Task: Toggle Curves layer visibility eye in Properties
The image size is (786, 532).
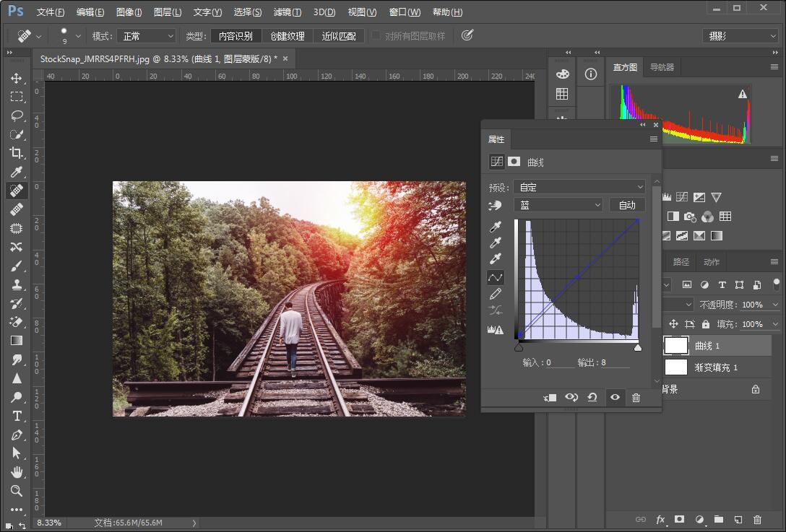Action: (615, 397)
